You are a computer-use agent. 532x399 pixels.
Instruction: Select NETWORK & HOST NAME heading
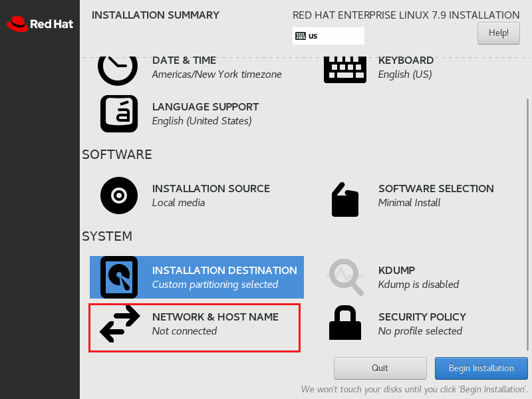[x=215, y=317]
